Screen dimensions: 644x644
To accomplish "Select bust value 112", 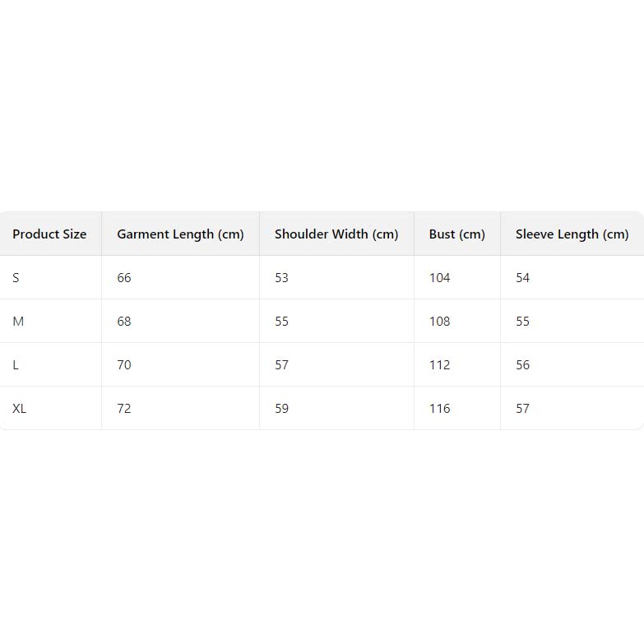I will coord(440,365).
